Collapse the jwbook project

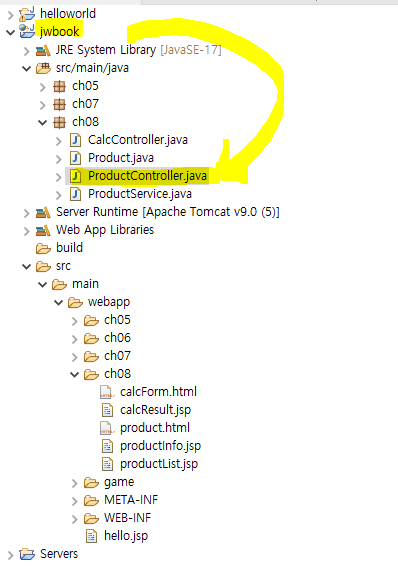pos(10,32)
